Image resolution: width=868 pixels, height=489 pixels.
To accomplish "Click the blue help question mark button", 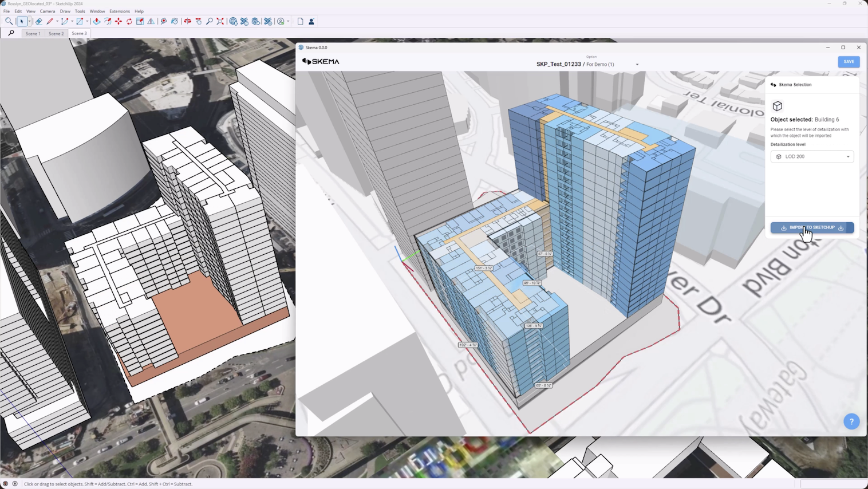I will [851, 421].
